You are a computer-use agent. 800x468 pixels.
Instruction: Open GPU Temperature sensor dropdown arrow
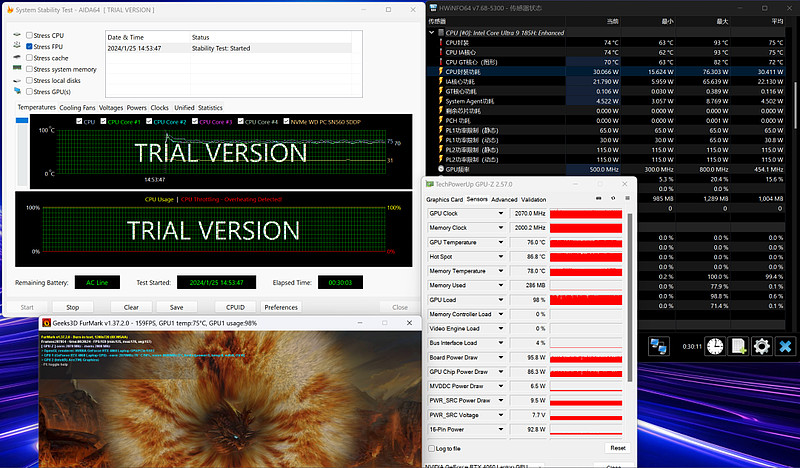pos(501,242)
